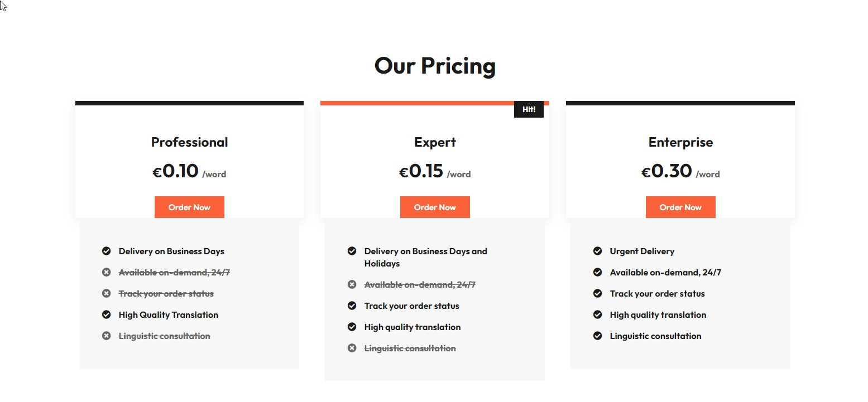Click check icon beside High Quality Translation in Professional
Screen dimensions: 868x402
pos(107,314)
